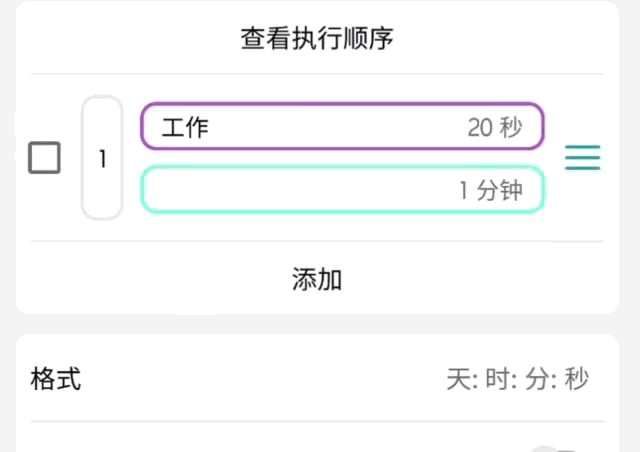
Task: Tap the 1 分钟 duration value
Action: pos(490,190)
